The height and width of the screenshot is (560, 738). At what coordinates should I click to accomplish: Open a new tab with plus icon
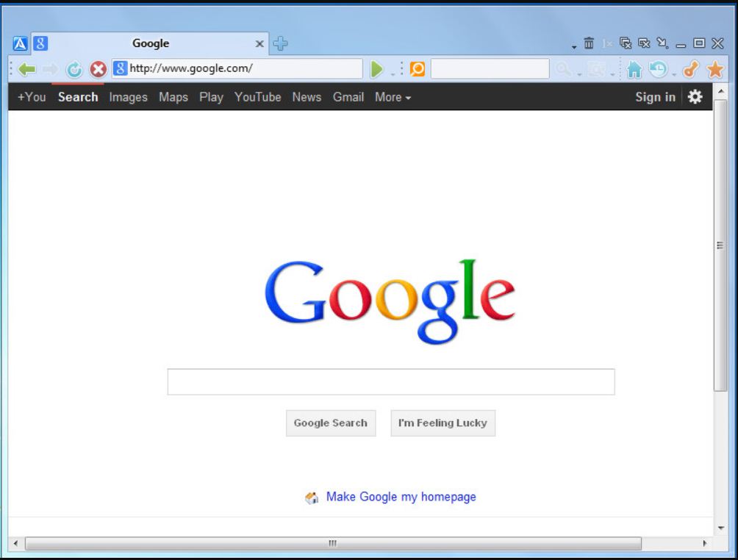(281, 44)
